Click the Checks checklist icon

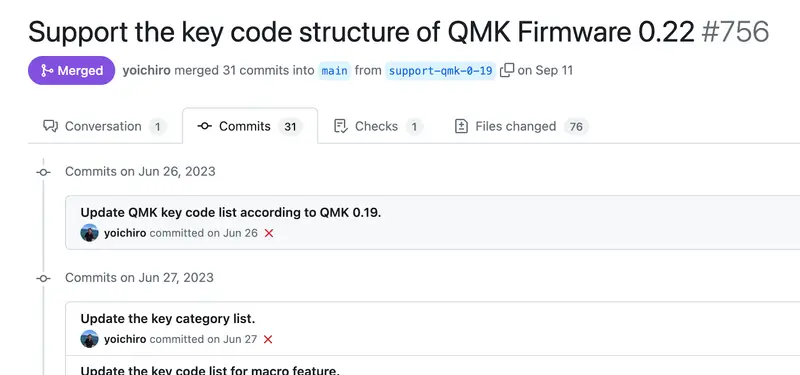pos(341,126)
